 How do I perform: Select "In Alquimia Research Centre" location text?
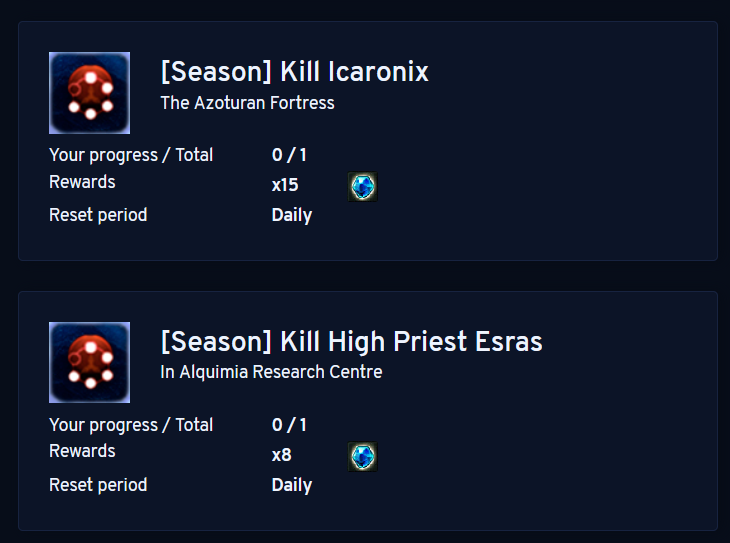coord(271,372)
